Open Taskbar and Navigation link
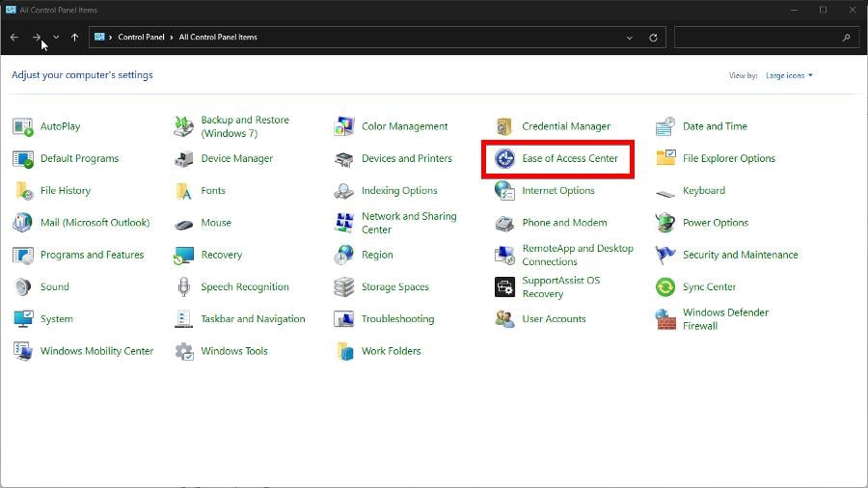The width and height of the screenshot is (868, 488). 253,318
